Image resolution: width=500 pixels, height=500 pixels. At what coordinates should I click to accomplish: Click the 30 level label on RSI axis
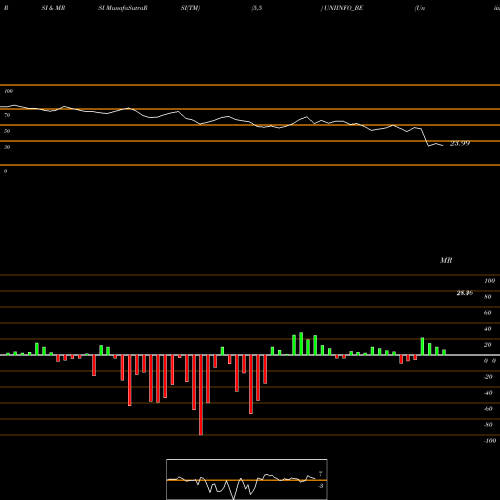point(7,147)
